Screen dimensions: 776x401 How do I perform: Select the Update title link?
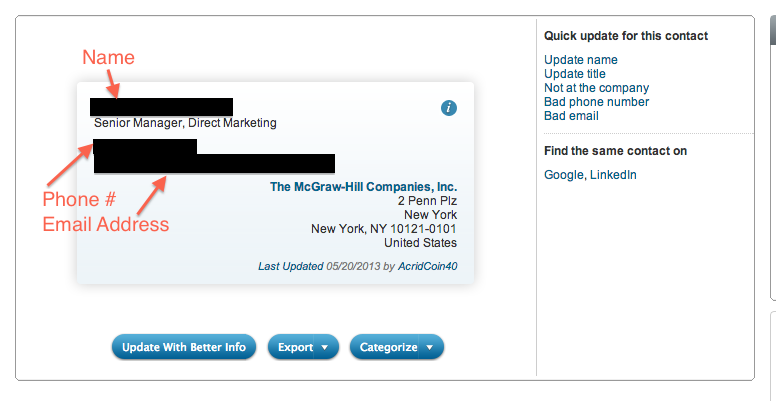tap(575, 74)
